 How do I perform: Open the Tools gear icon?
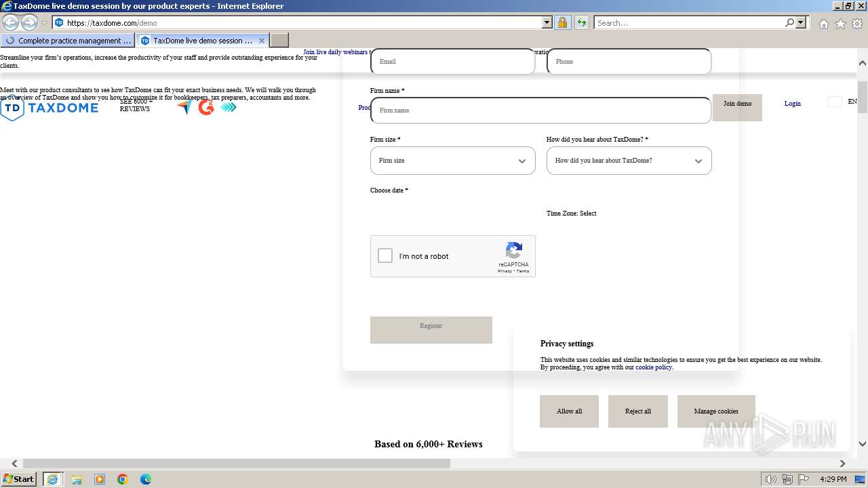click(x=857, y=24)
